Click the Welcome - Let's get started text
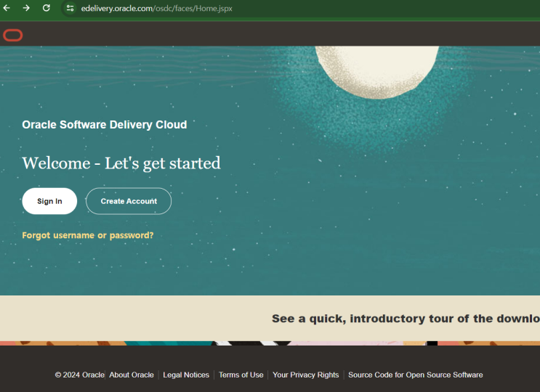540x392 pixels. [121, 163]
